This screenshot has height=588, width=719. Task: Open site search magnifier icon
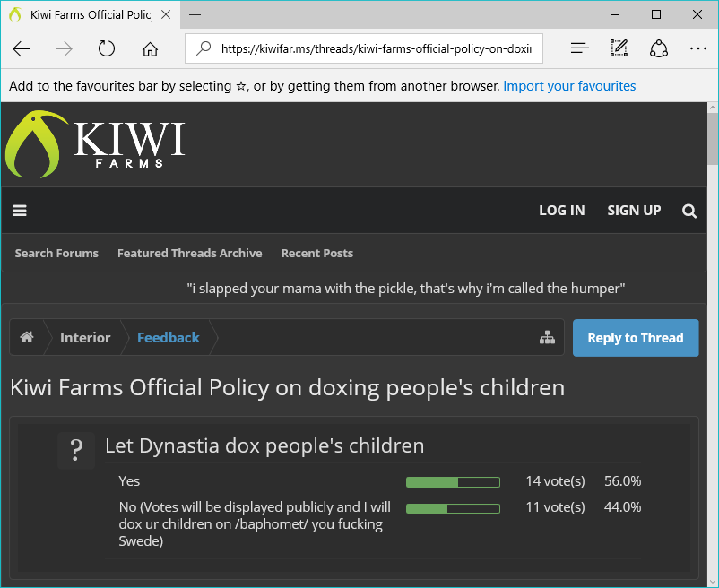tap(689, 211)
